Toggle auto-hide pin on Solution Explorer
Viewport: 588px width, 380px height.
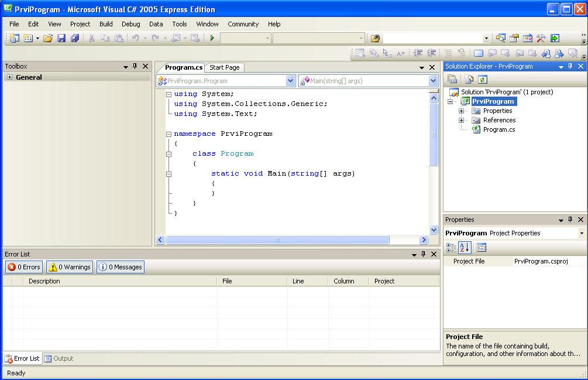pyautogui.click(x=570, y=66)
